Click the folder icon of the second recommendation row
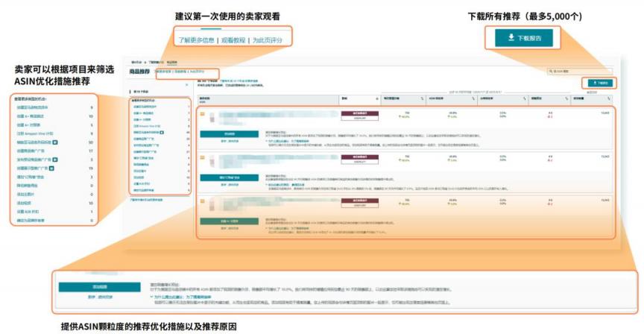The width and height of the screenshot is (644, 334). tap(202, 157)
